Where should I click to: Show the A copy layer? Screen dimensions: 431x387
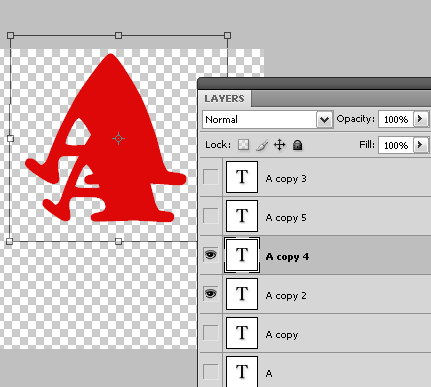211,333
